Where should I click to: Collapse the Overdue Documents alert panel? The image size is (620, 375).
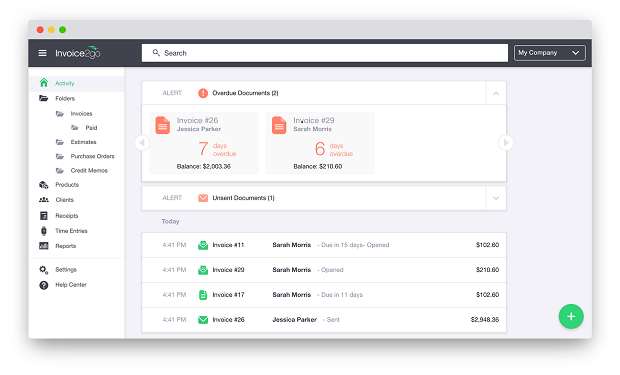click(496, 93)
